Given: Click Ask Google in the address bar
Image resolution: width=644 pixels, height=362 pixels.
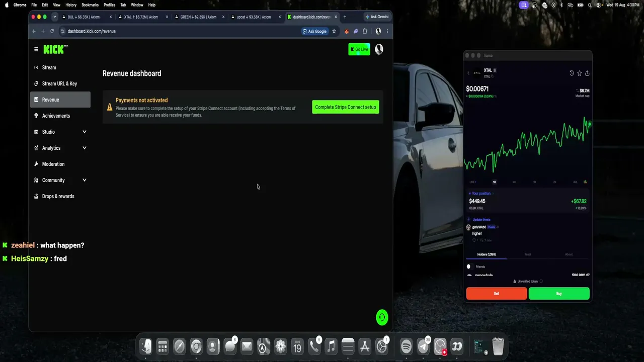Looking at the screenshot, I should pos(315,31).
